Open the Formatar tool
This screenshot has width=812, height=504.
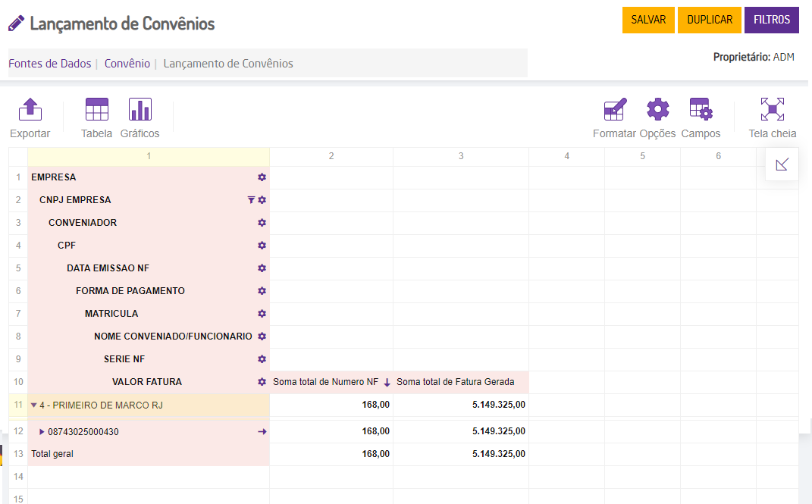[x=615, y=111]
